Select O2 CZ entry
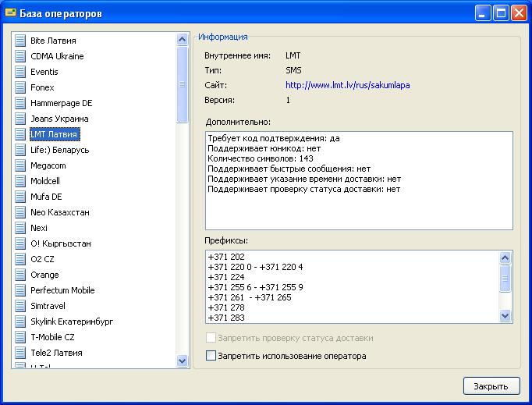 (42, 259)
